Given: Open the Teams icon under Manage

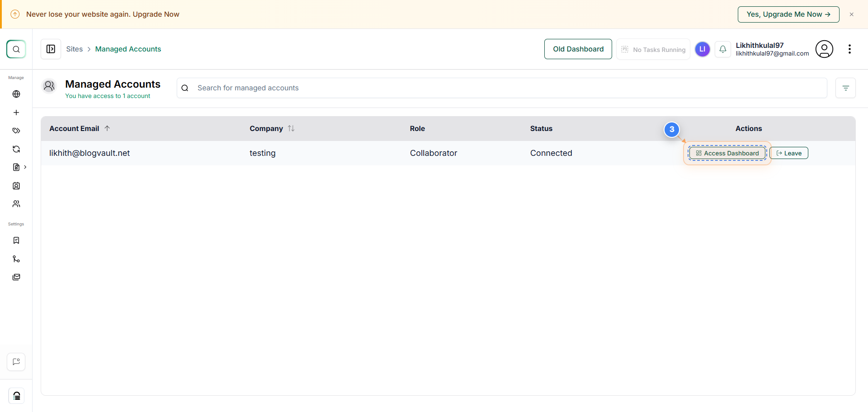Looking at the screenshot, I should click(16, 204).
